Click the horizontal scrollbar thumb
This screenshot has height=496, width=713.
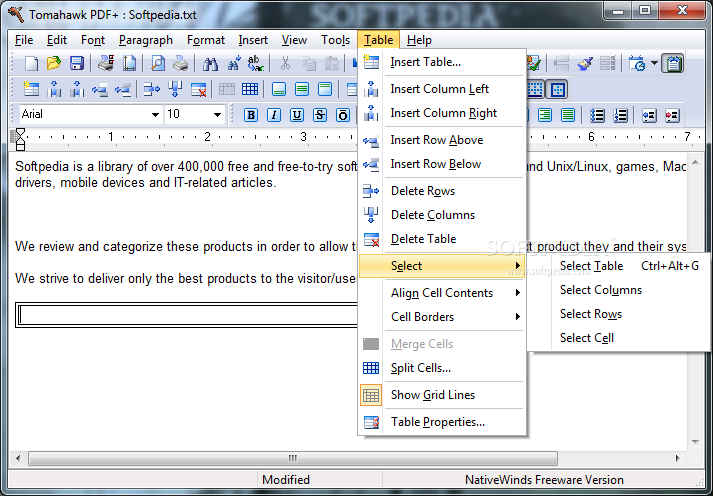(293, 458)
